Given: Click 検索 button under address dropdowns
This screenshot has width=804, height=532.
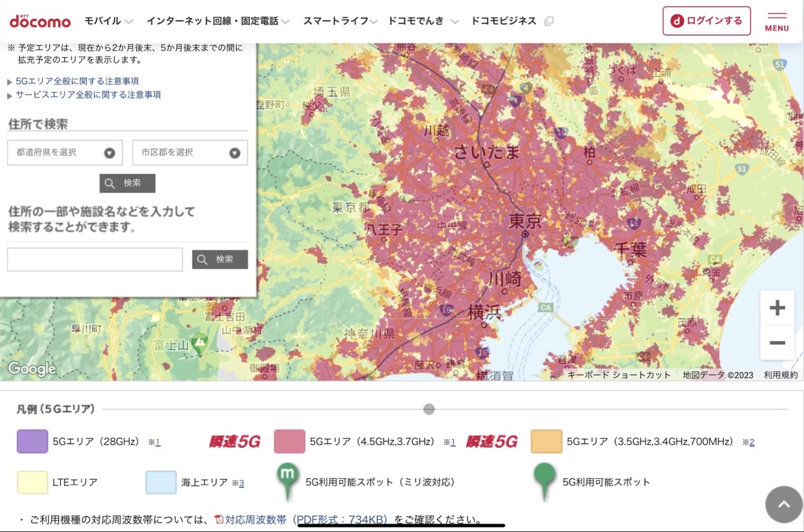Looking at the screenshot, I should 127,183.
